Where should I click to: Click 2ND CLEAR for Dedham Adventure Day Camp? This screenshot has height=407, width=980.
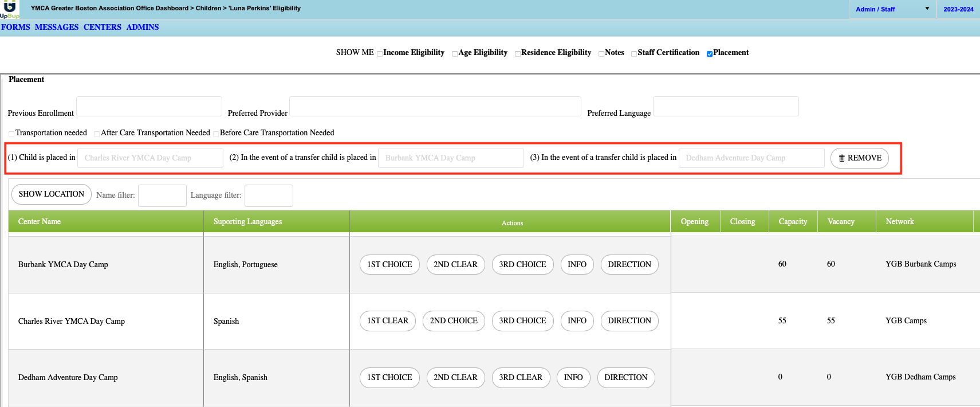click(x=455, y=377)
